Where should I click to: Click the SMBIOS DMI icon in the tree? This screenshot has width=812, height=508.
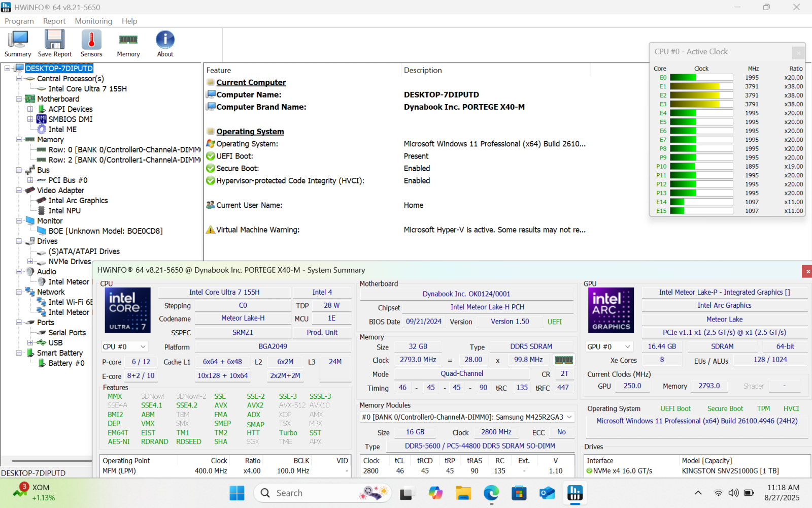42,119
